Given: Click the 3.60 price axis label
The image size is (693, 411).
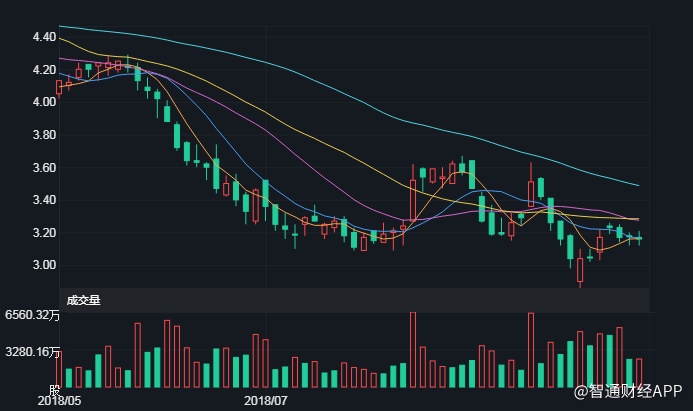Looking at the screenshot, I should 44,168.
